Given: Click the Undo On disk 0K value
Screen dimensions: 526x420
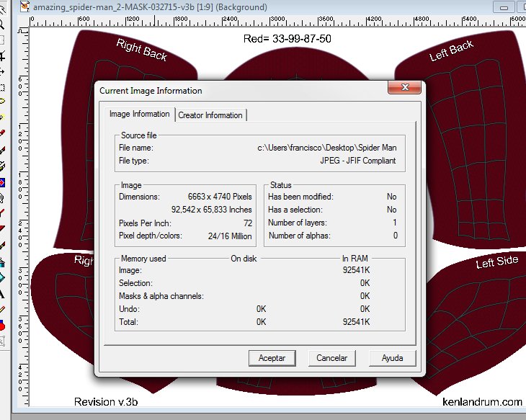Looking at the screenshot, I should coord(261,309).
